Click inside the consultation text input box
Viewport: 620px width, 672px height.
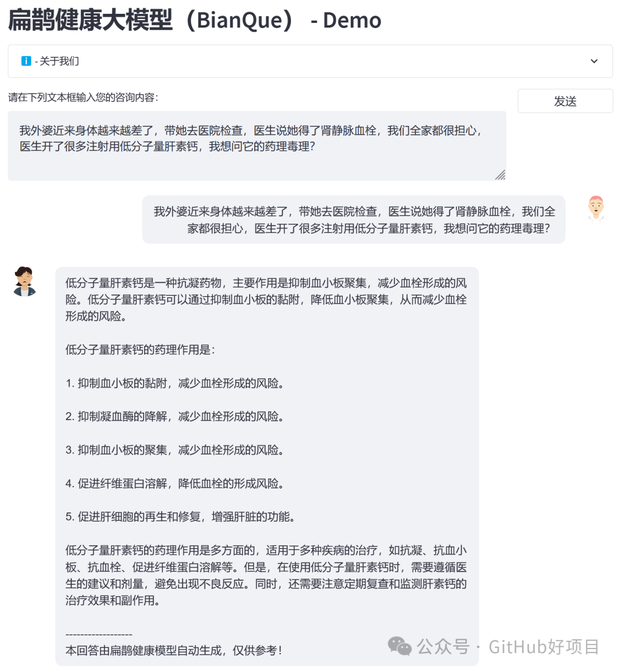point(257,146)
